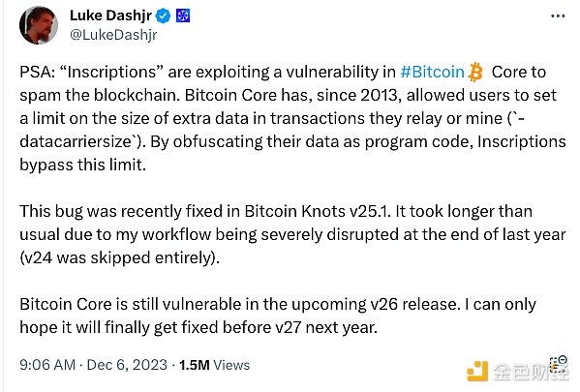
Task: Click the 9:06 AM timestamp
Action: pyautogui.click(x=47, y=365)
